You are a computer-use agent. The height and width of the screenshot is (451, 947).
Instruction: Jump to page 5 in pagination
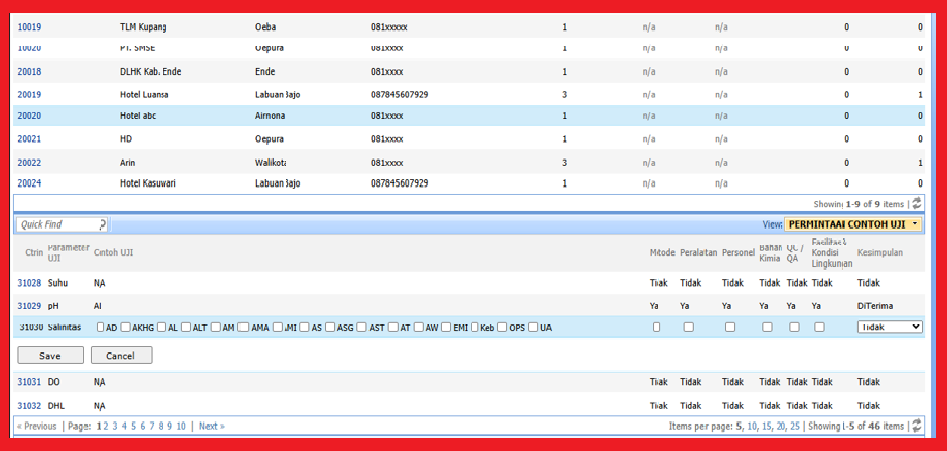133,426
